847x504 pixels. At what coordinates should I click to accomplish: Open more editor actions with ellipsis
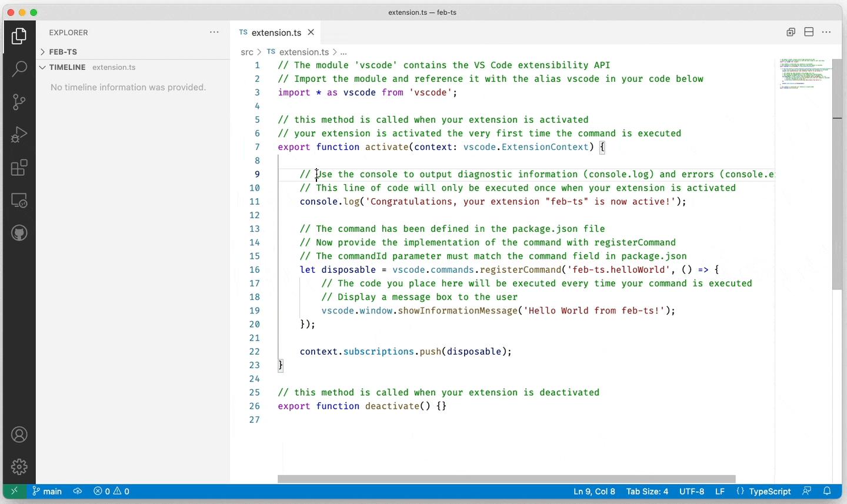tap(826, 32)
